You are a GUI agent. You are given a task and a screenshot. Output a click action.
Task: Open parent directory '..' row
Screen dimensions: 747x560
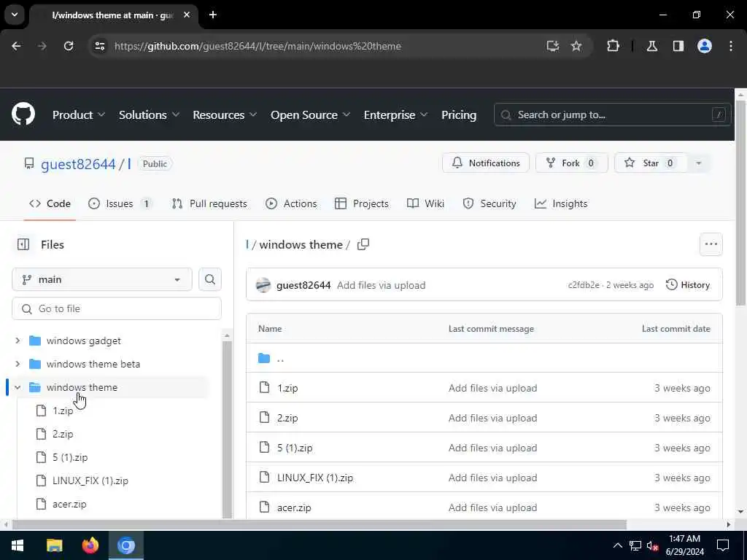[484, 358]
